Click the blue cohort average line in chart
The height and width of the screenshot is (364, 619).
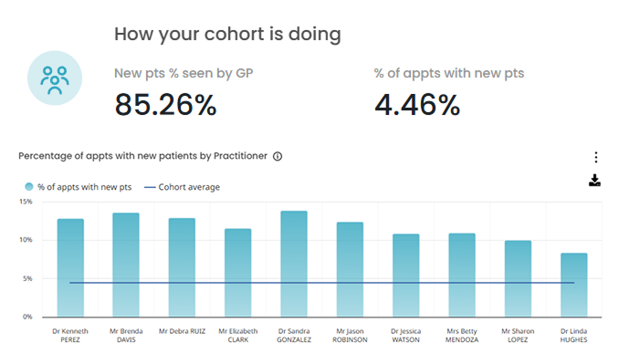pos(321,283)
